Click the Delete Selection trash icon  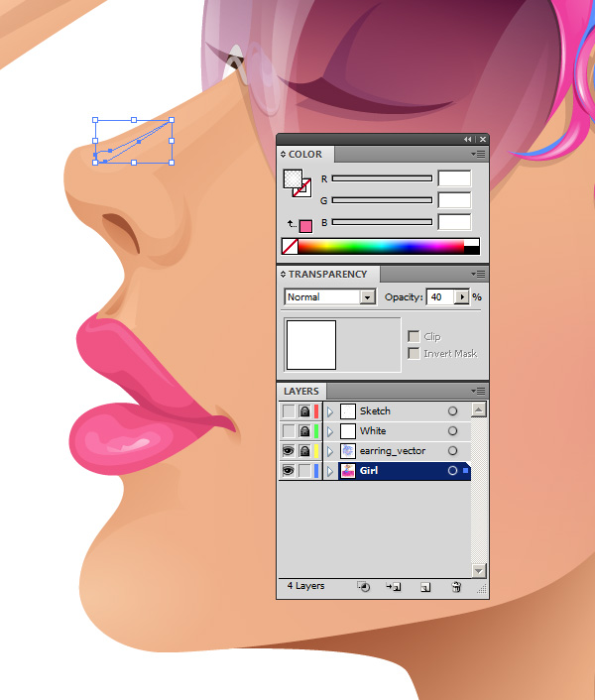pyautogui.click(x=456, y=587)
